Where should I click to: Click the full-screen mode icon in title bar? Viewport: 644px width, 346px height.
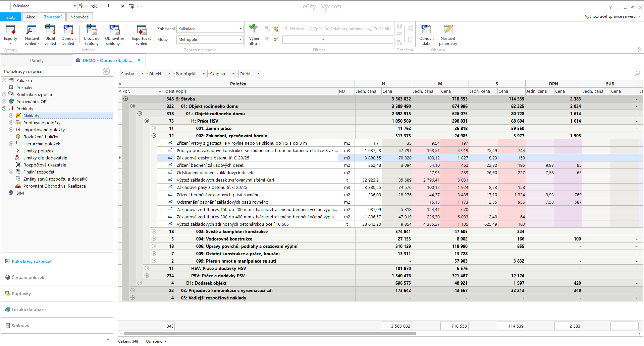click(x=618, y=7)
